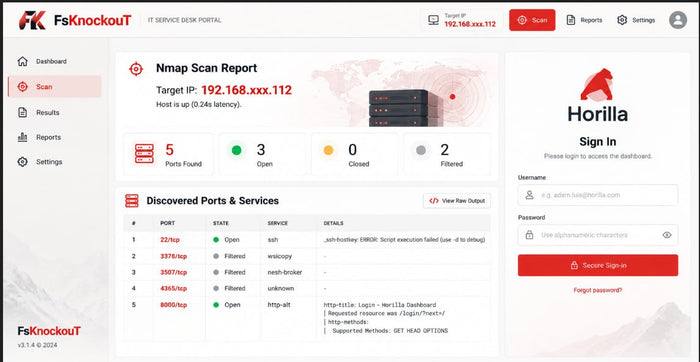
Task: Open Results in the sidebar
Action: pyautogui.click(x=54, y=112)
